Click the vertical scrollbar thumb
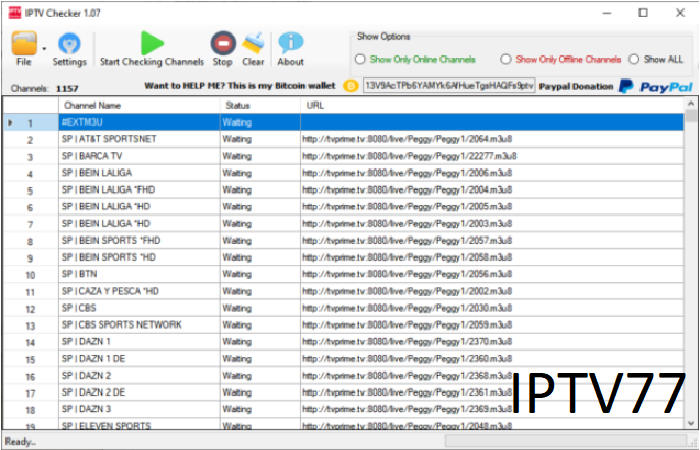The height and width of the screenshot is (450, 700). click(x=691, y=116)
